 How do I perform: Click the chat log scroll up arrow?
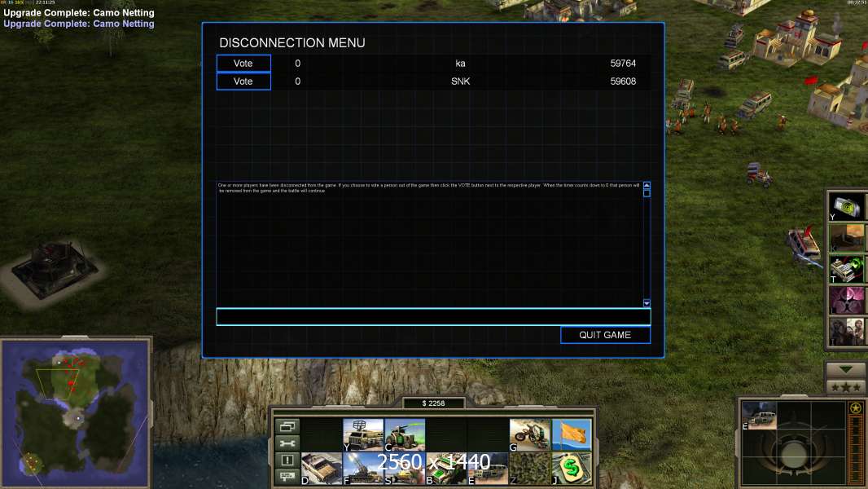pos(647,185)
